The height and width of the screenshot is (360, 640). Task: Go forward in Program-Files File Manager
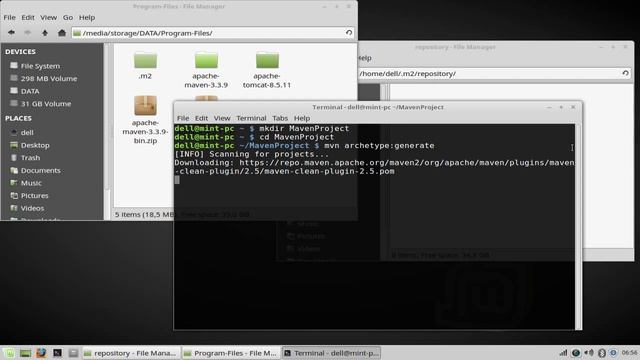[x=27, y=33]
